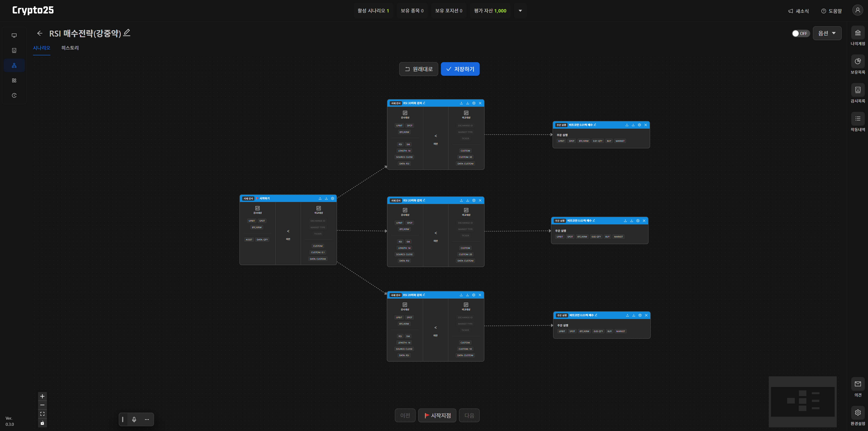868x431 pixels.
Task: Open 의견 mail icon
Action: tap(858, 384)
